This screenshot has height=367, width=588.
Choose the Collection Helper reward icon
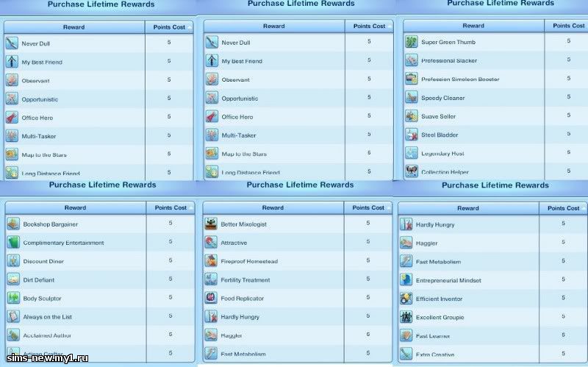[412, 171]
